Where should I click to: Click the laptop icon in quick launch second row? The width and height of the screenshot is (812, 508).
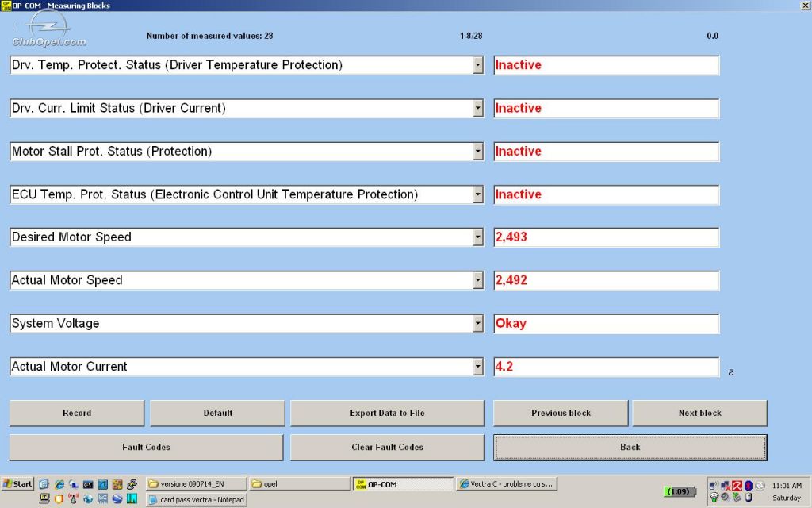44,498
